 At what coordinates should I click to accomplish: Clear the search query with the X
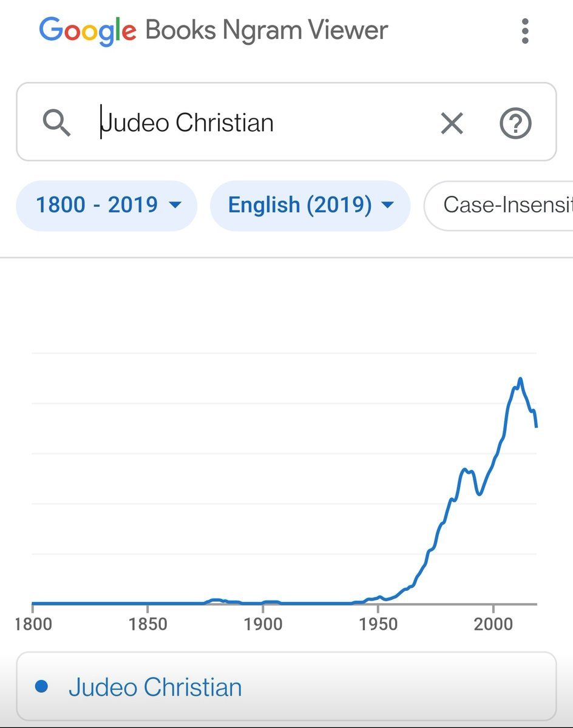point(452,124)
